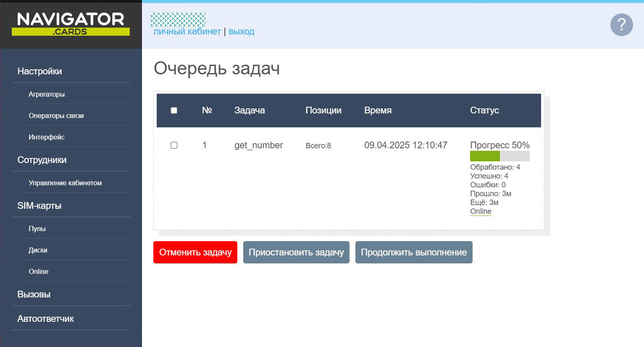Click Продолжить выполнение button
Image resolution: width=644 pixels, height=347 pixels.
tap(414, 252)
